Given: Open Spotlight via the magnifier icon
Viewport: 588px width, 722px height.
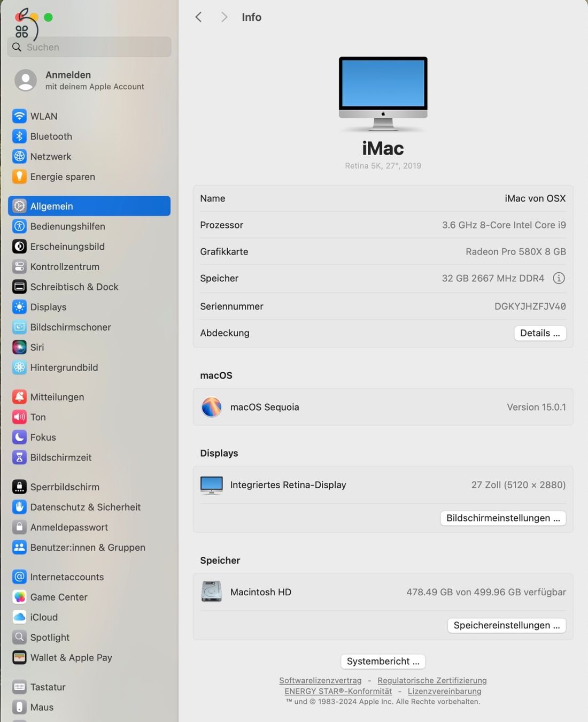Looking at the screenshot, I should point(19,637).
